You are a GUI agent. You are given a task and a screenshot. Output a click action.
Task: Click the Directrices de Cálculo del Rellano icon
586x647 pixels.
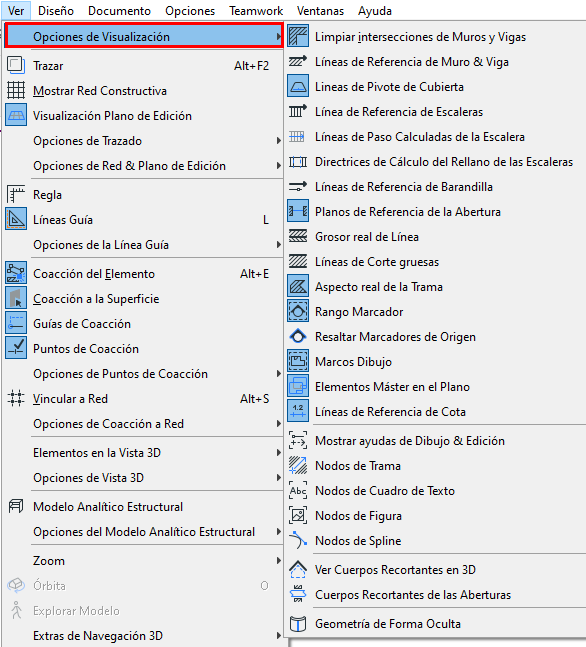298,161
